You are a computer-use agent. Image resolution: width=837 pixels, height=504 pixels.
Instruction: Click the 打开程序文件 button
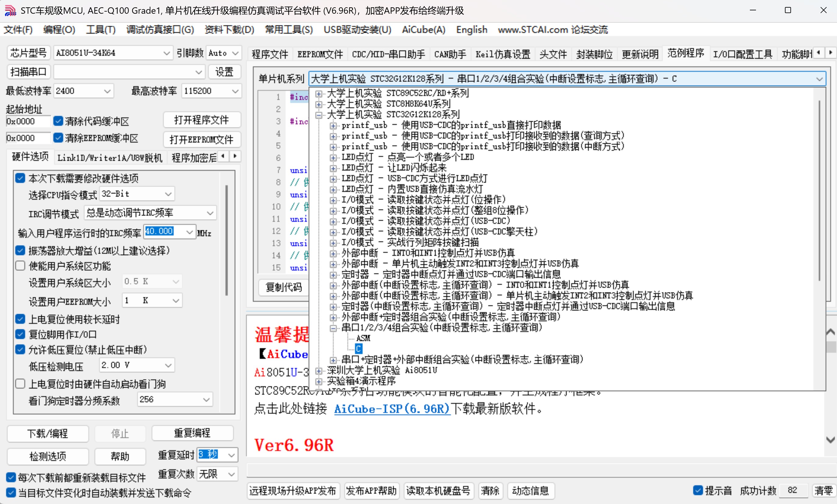click(202, 120)
